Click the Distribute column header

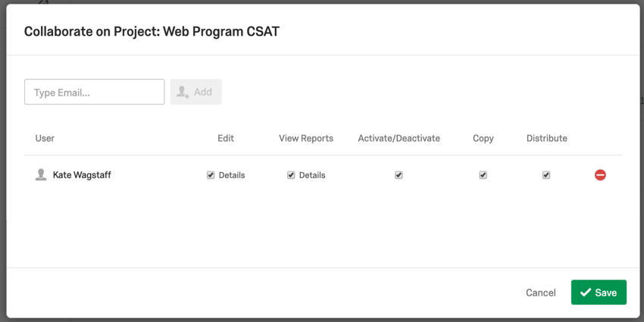click(547, 139)
